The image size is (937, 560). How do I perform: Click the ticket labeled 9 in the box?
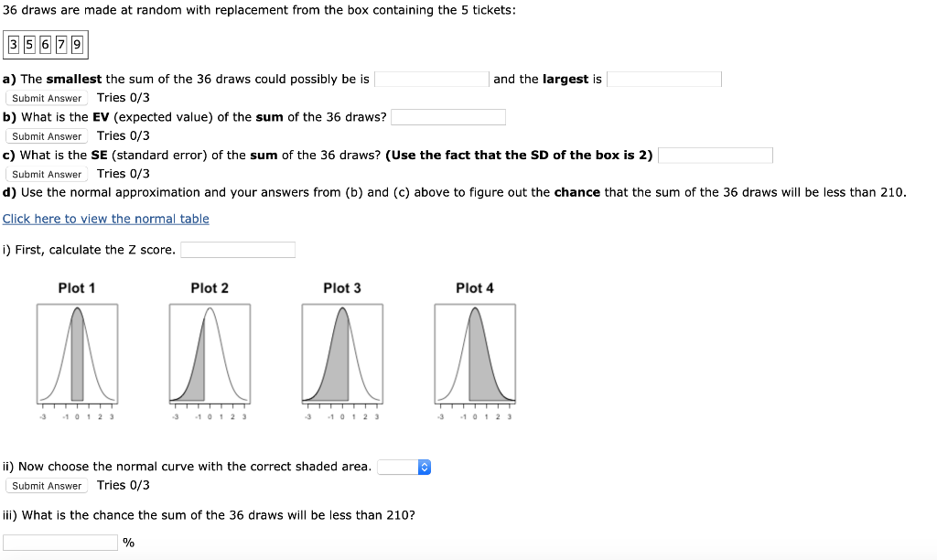[x=78, y=43]
